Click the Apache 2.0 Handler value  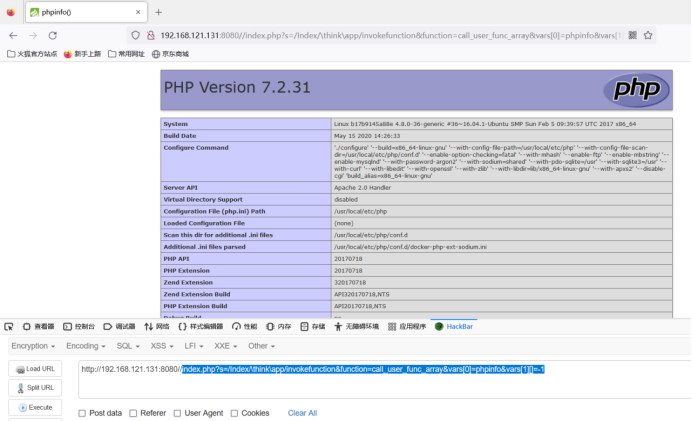pyautogui.click(x=362, y=188)
